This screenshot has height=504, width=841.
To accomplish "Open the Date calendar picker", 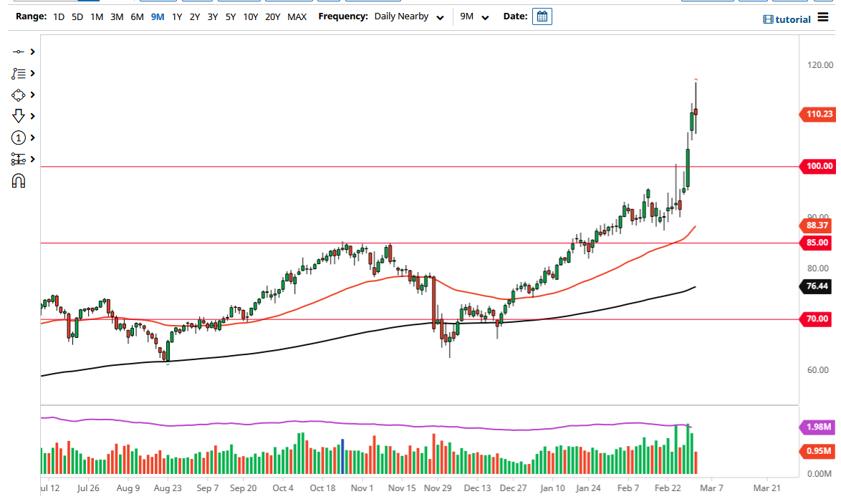I will 542,16.
